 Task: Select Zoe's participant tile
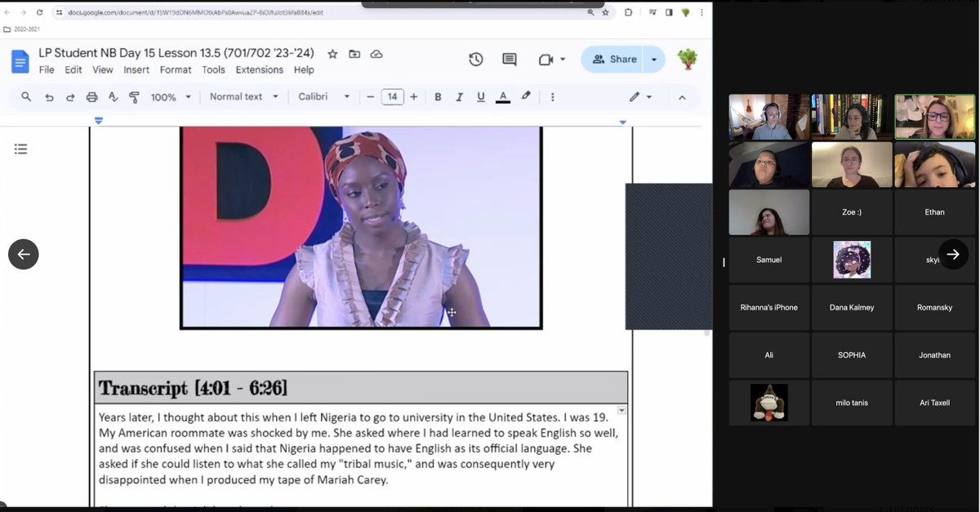[852, 211]
